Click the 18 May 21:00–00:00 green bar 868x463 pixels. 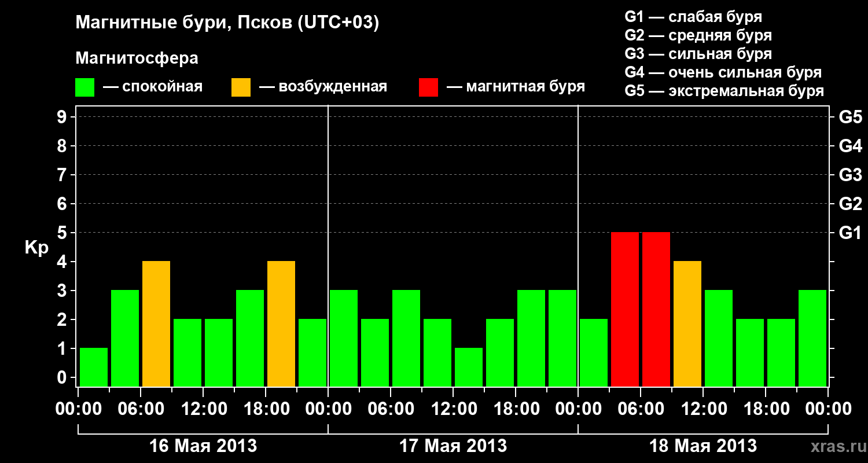point(812,338)
